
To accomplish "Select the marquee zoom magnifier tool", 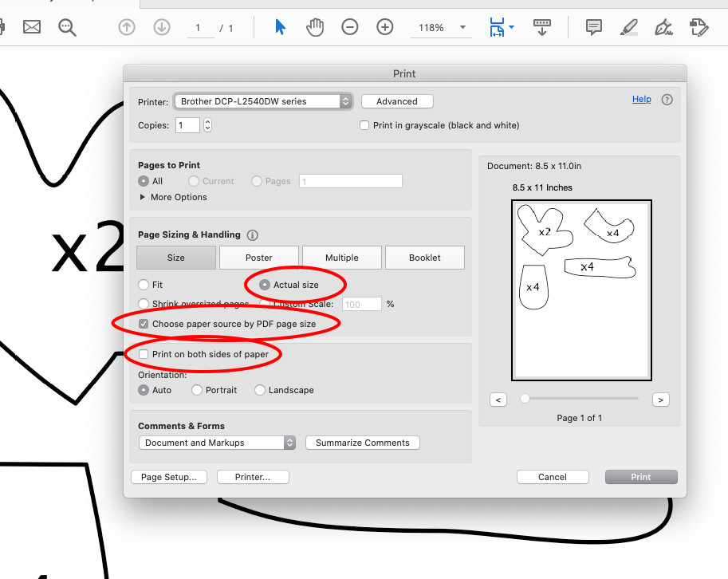I will (x=67, y=27).
